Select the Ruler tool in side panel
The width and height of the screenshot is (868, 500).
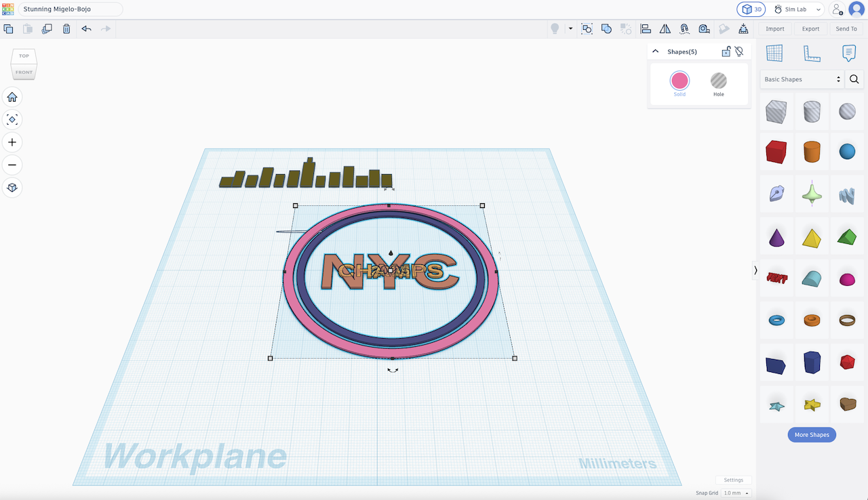811,53
